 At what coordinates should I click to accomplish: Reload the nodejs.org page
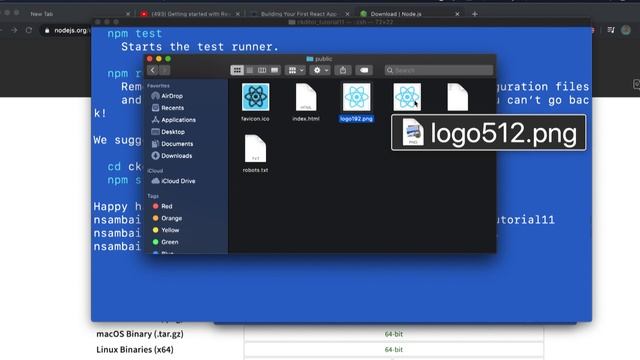[29, 30]
